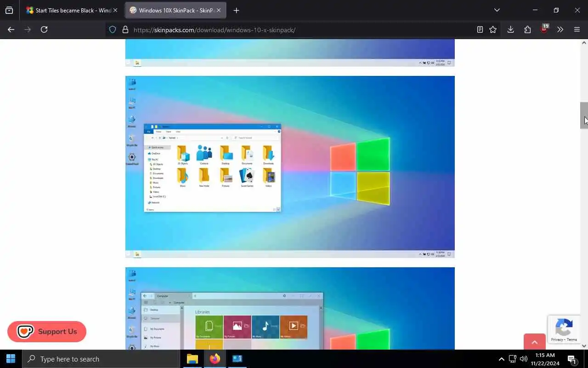The height and width of the screenshot is (368, 588).
Task: Open a new tab
Action: tap(236, 10)
